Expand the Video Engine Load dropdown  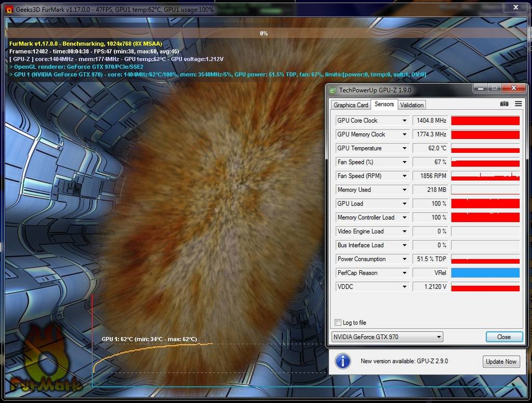coord(404,231)
